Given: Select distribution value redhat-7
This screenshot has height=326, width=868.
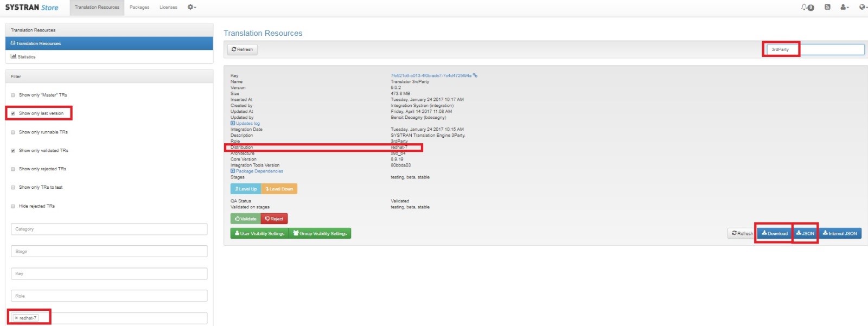Looking at the screenshot, I should click(x=399, y=147).
